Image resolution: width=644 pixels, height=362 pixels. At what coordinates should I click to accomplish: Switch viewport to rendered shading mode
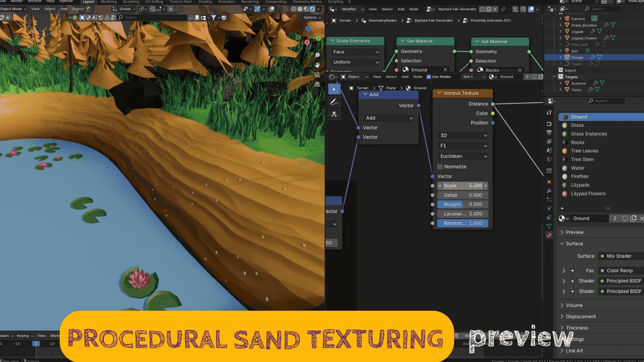tap(312, 9)
